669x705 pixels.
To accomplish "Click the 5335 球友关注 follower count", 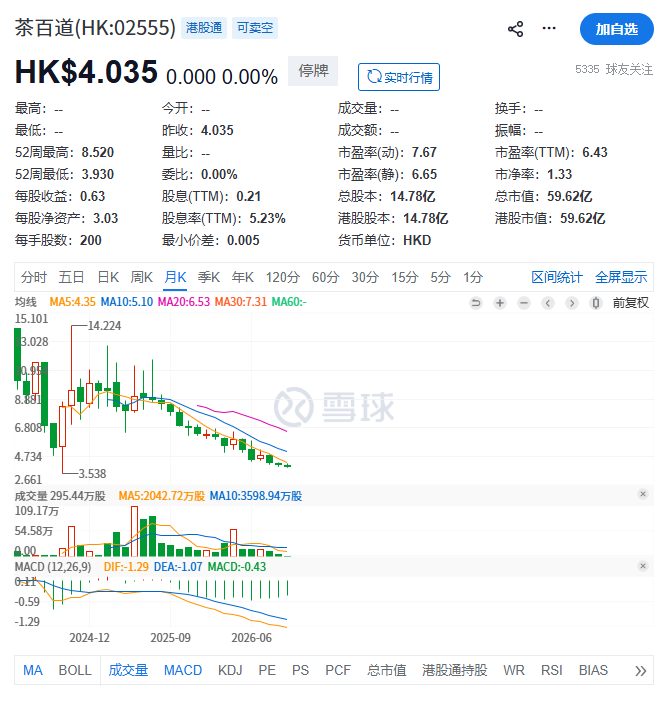I will point(614,69).
